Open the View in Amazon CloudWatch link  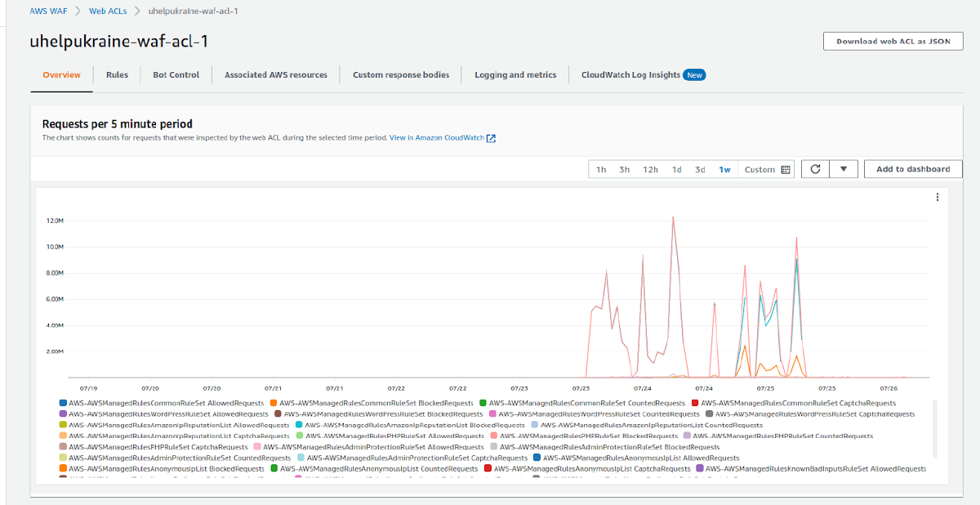coord(439,137)
